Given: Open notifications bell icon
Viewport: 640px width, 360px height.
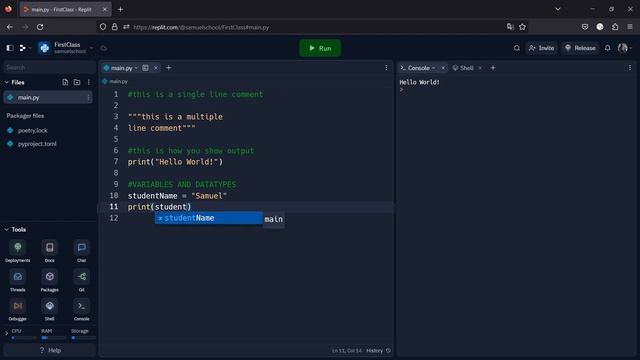Looking at the screenshot, I should [607, 48].
